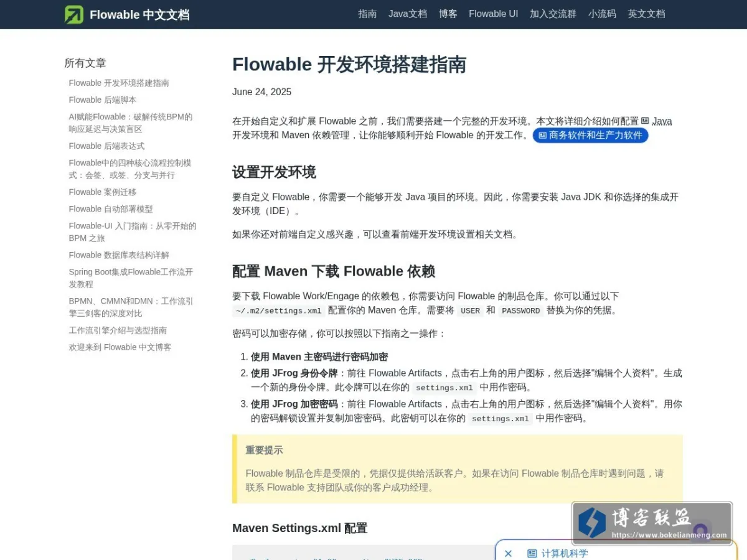The height and width of the screenshot is (560, 747).
Task: Close the bottom 计算机科学 popup with X
Action: (508, 553)
